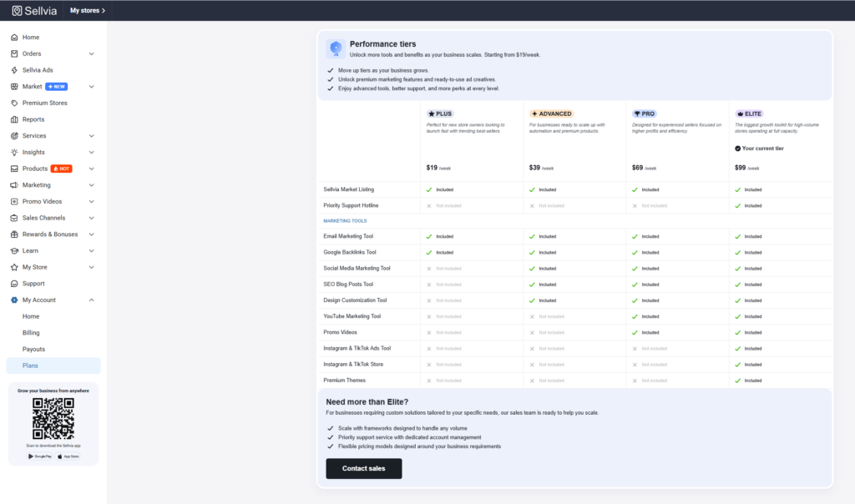Click the Orders clipboard icon
Image resolution: width=855 pixels, height=504 pixels.
click(14, 53)
